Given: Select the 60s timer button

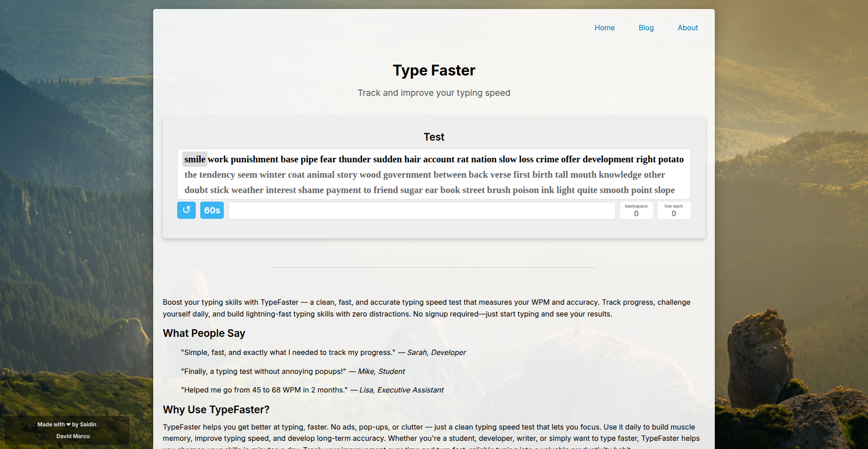Looking at the screenshot, I should coord(212,210).
